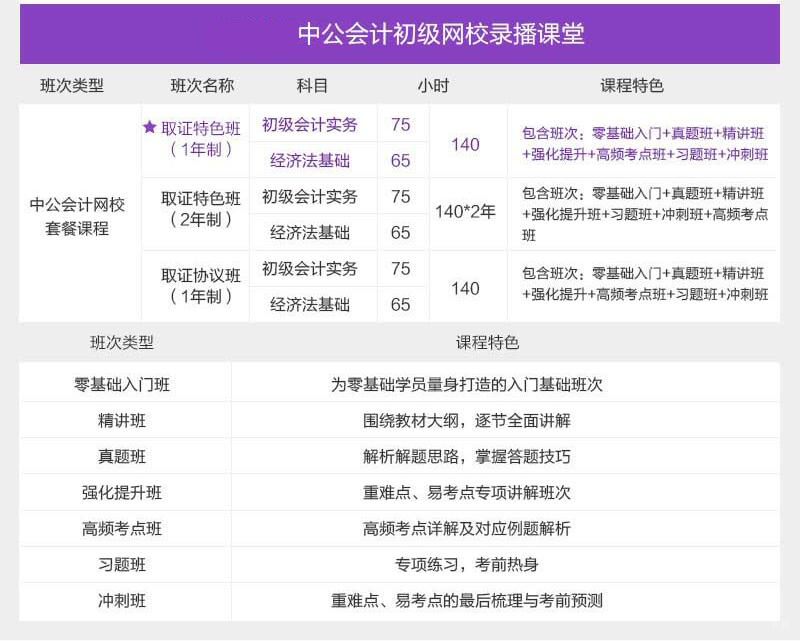Screen dimensions: 801x641
Task: Select the 科目 column header
Action: tap(312, 85)
